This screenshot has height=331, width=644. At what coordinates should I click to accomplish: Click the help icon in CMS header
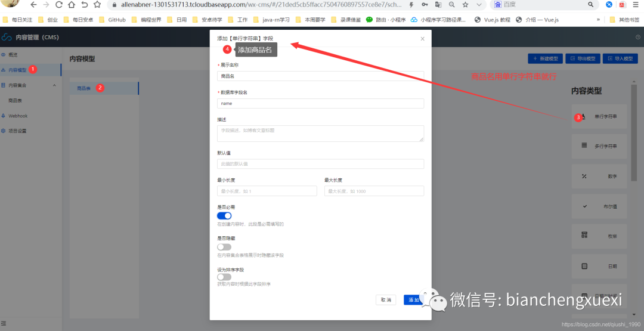pos(638,37)
